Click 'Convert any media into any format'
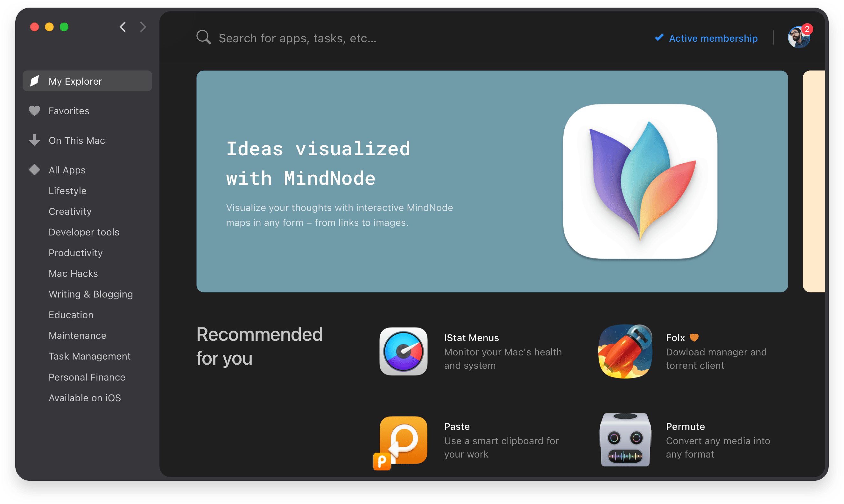The height and width of the screenshot is (504, 844). click(718, 447)
